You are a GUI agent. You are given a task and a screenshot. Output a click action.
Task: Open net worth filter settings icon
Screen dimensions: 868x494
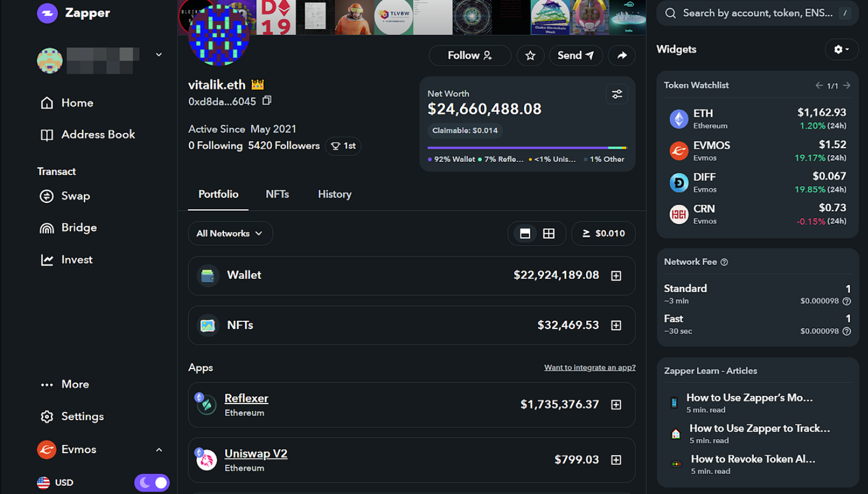click(617, 94)
